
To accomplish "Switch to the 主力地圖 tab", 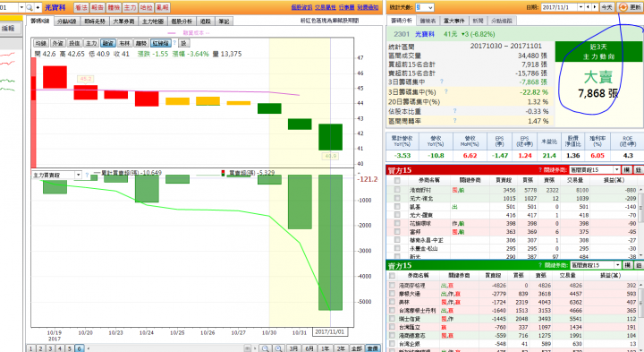I will (153, 21).
